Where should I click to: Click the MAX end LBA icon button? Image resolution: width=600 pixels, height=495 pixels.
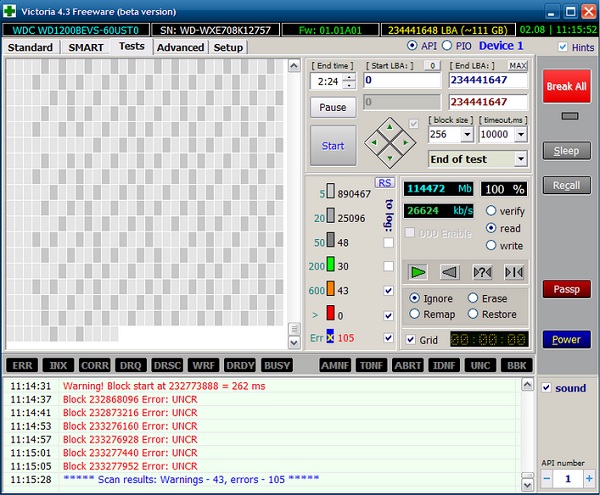[517, 65]
